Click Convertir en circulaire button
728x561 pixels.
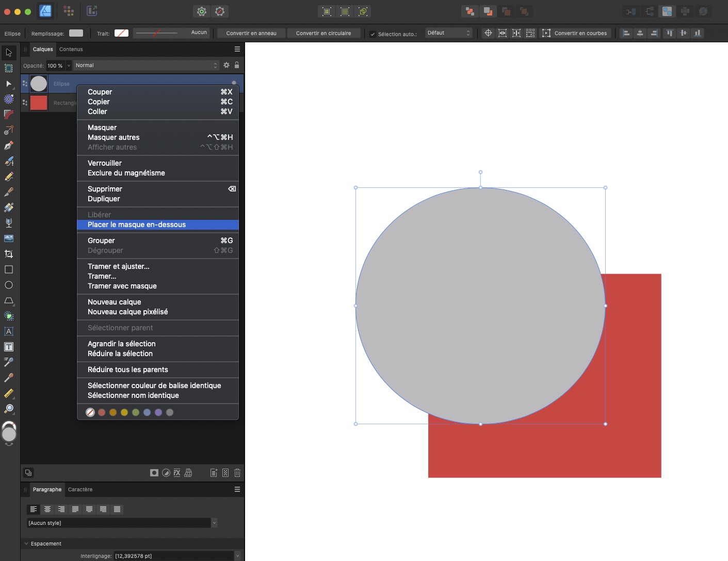pos(323,33)
